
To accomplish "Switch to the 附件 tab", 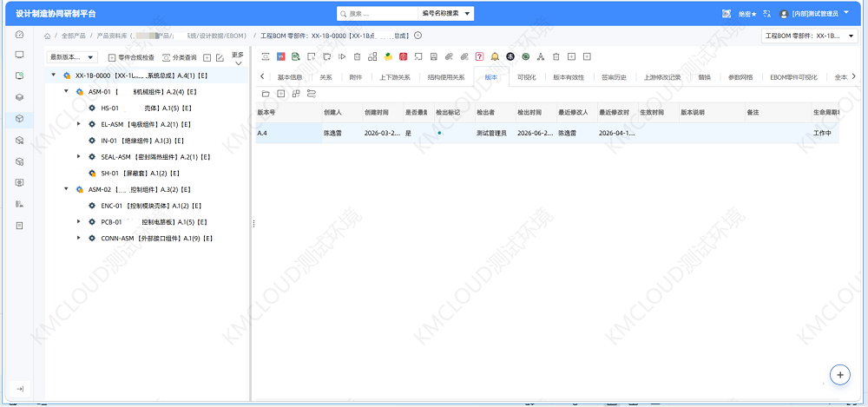I will pos(356,77).
